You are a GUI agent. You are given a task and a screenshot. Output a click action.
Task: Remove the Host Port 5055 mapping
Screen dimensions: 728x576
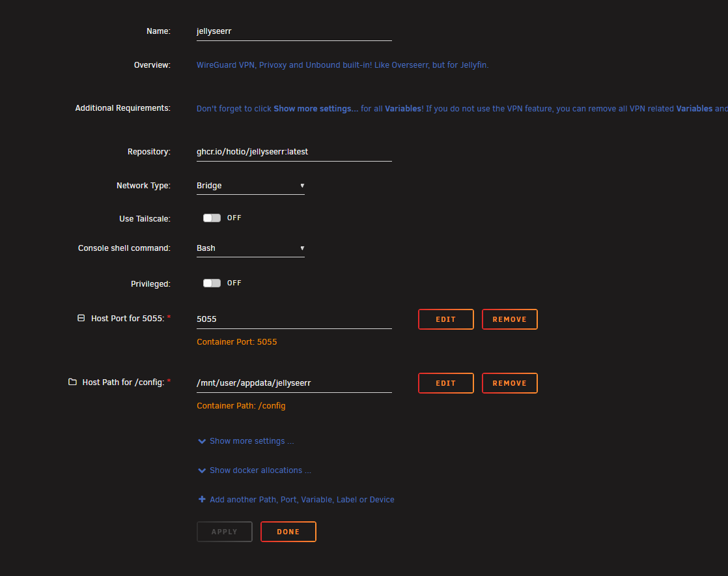tap(509, 319)
